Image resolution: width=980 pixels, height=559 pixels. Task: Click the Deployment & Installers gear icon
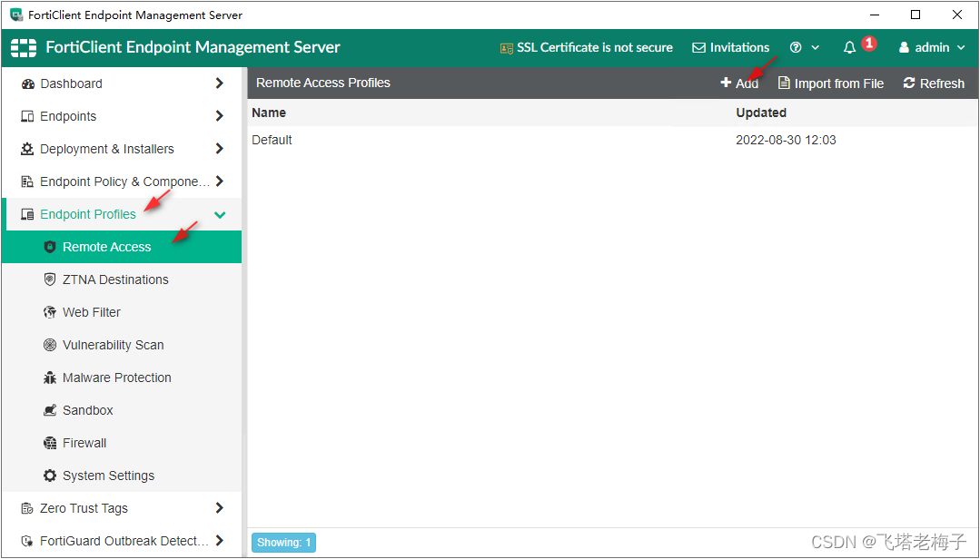pyautogui.click(x=27, y=149)
